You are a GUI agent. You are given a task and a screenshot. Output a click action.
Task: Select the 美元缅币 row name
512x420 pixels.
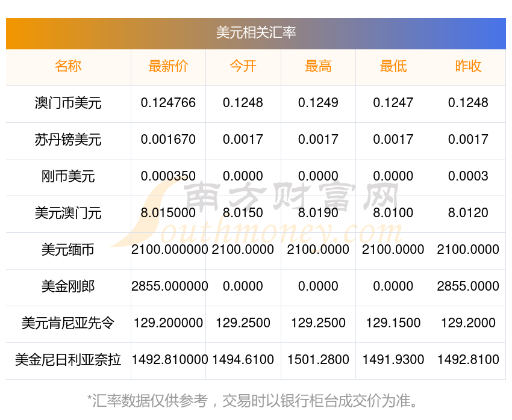point(68,250)
